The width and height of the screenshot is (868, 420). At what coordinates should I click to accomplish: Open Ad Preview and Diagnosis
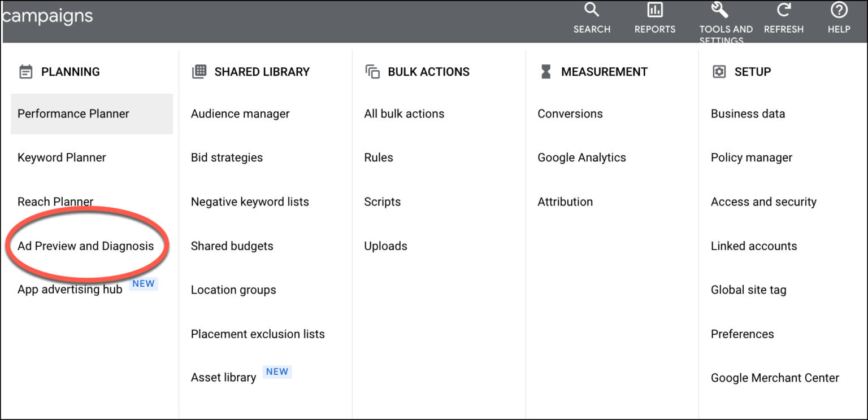(x=86, y=246)
